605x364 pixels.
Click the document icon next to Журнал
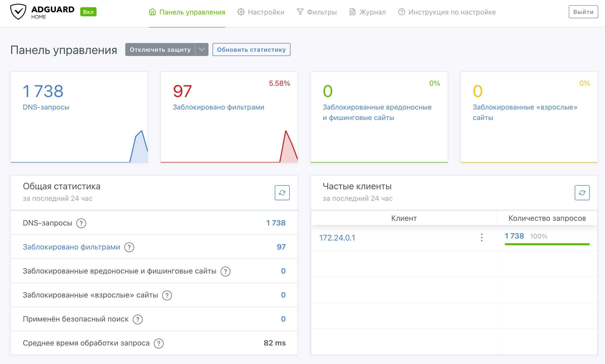pos(352,11)
